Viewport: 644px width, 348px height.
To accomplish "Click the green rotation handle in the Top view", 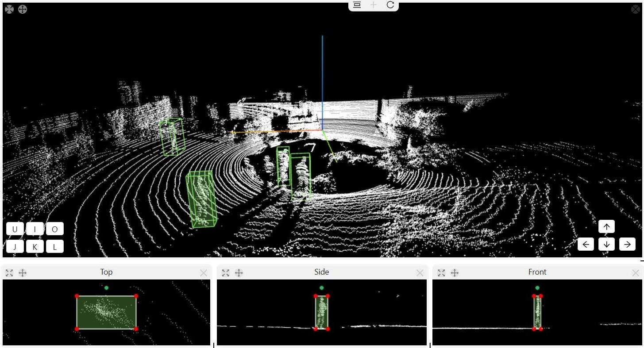I will (x=107, y=288).
